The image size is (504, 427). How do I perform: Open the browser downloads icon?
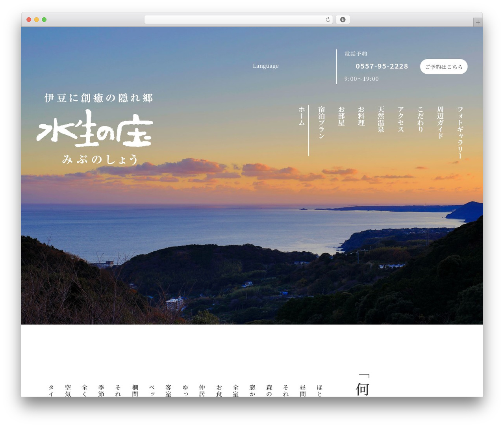coord(343,20)
